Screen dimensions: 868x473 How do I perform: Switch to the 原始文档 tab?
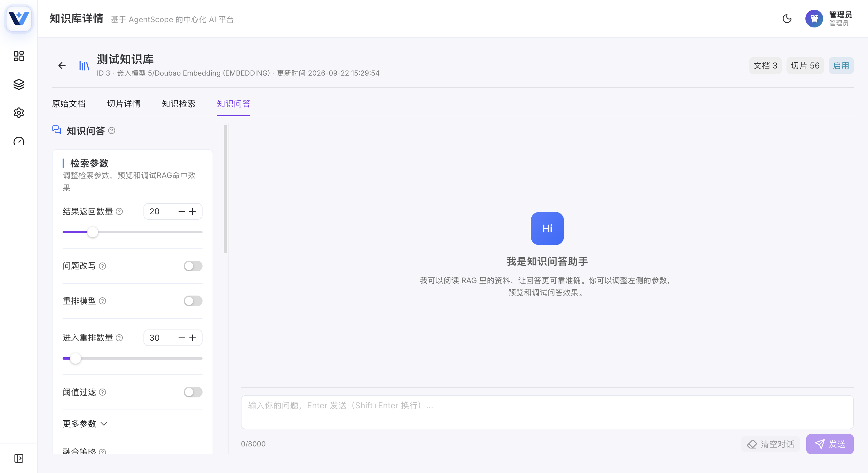click(69, 104)
